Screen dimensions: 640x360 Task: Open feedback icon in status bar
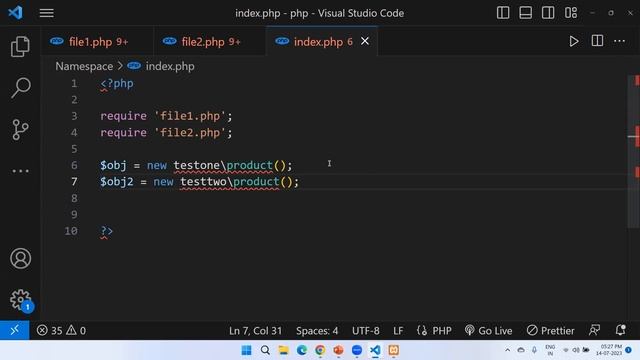[x=594, y=330]
